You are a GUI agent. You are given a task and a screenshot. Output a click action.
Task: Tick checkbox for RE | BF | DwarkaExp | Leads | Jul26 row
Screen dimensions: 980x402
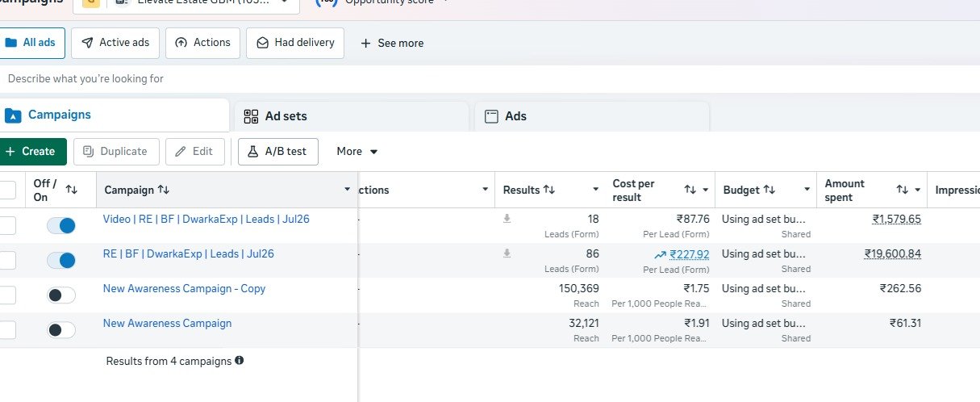(6, 260)
